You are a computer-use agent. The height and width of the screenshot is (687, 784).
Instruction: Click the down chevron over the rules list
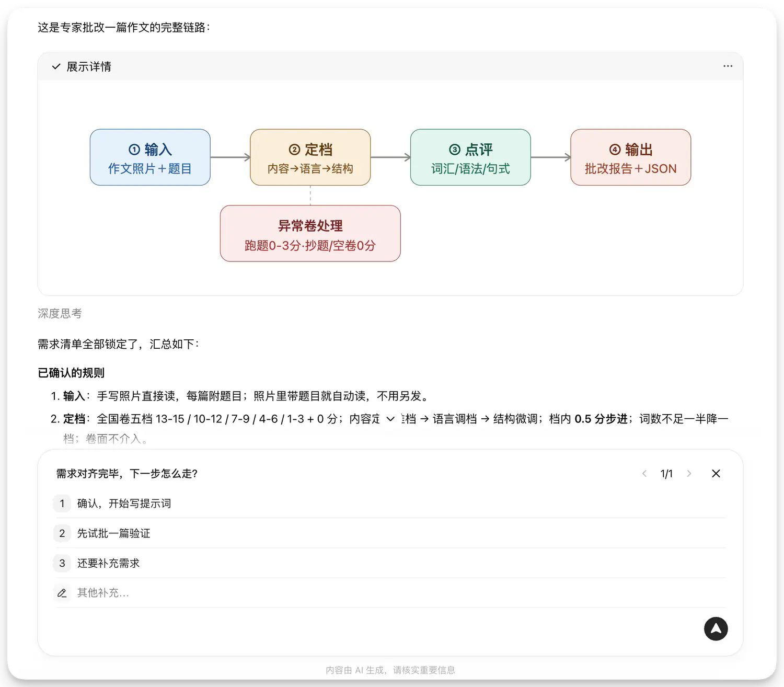[390, 419]
